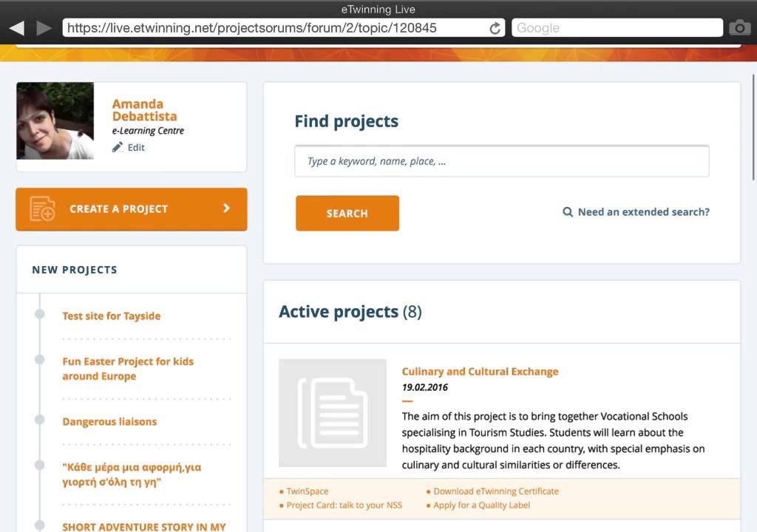757x532 pixels.
Task: Click the NEW PROJECTS heading
Action: [x=75, y=270]
